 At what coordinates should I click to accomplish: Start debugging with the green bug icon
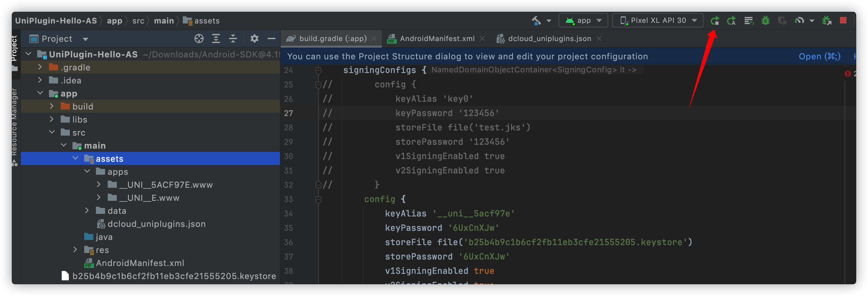766,21
